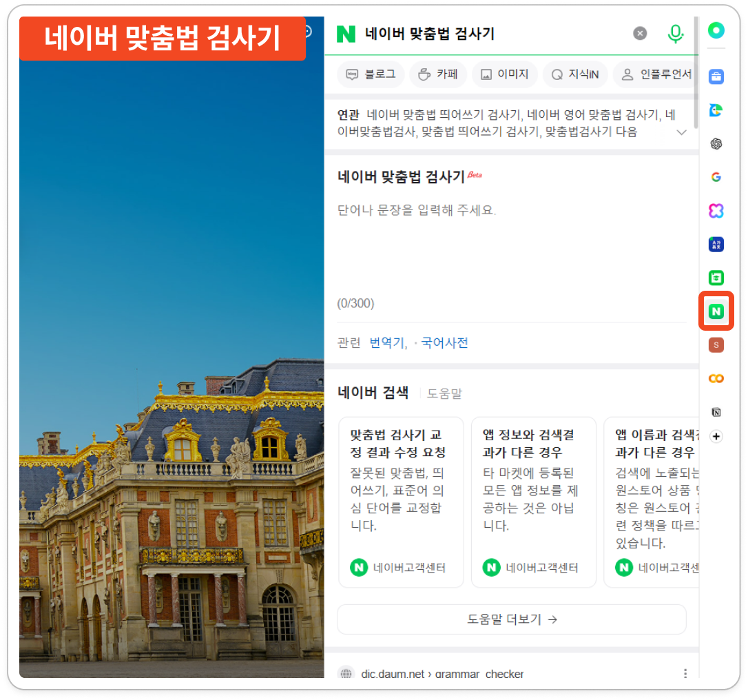Click N icon on 앱 이름과 검색결과 card
748x700 pixels.
point(623,567)
